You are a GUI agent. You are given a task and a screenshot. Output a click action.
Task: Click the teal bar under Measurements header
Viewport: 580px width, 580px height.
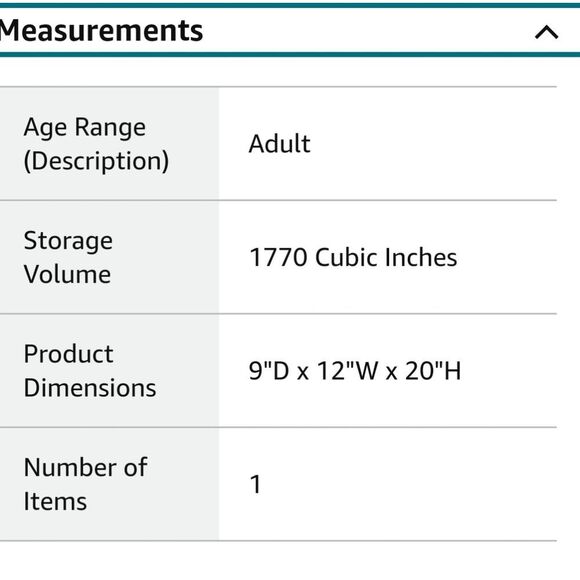pos(290,55)
